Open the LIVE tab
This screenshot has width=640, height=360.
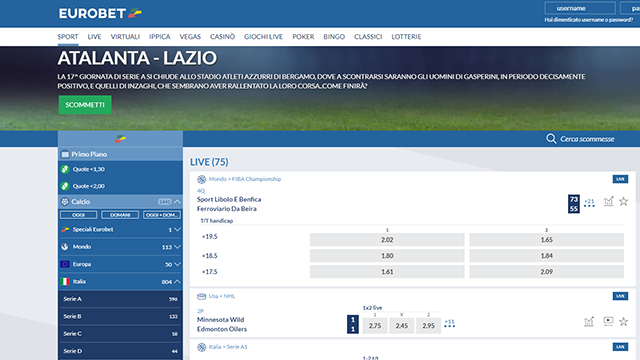coord(94,37)
